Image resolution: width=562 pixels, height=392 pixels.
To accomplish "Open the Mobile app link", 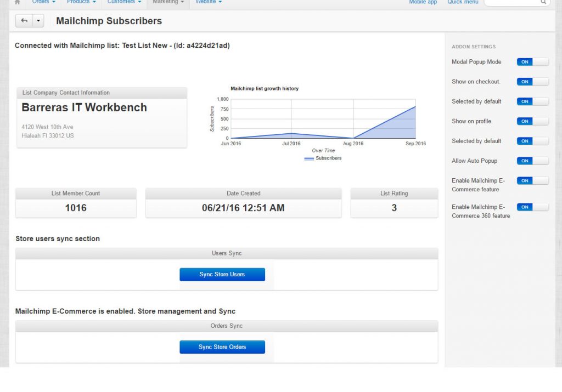I will (423, 2).
